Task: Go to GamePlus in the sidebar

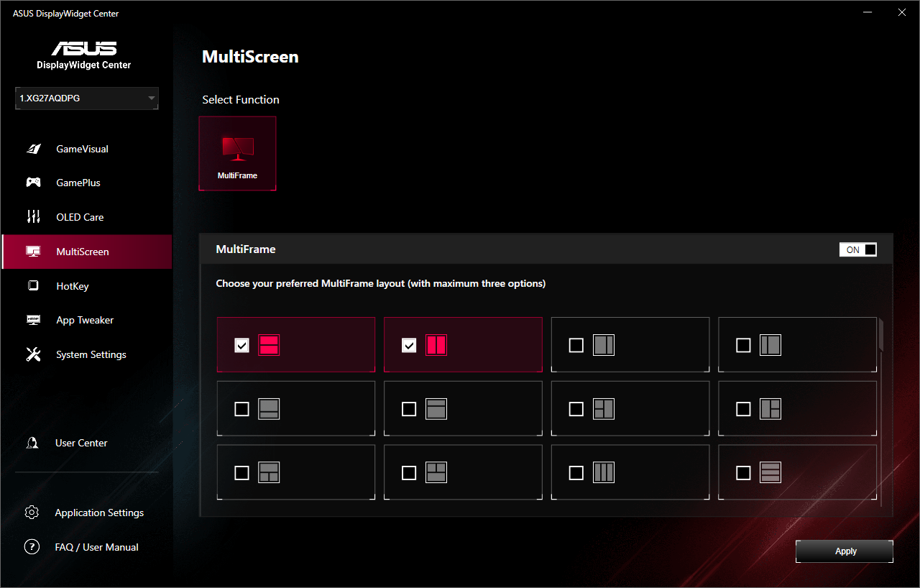Action: [x=86, y=183]
